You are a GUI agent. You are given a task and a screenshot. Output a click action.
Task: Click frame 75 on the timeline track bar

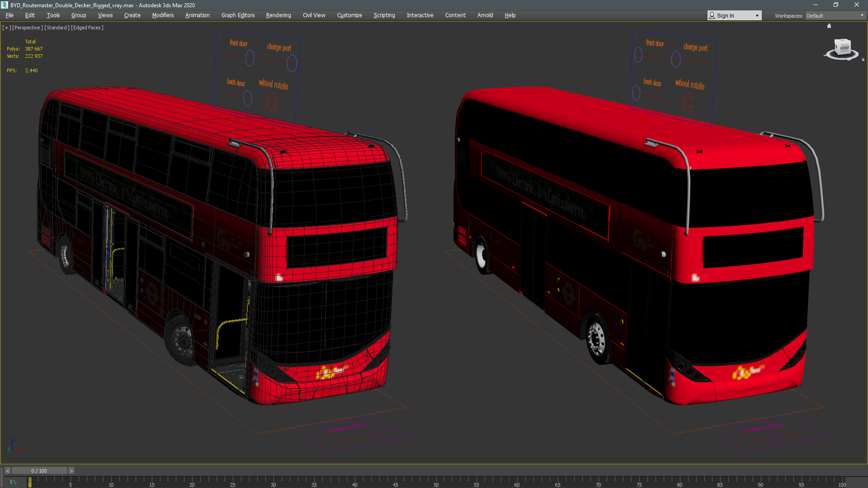click(638, 482)
